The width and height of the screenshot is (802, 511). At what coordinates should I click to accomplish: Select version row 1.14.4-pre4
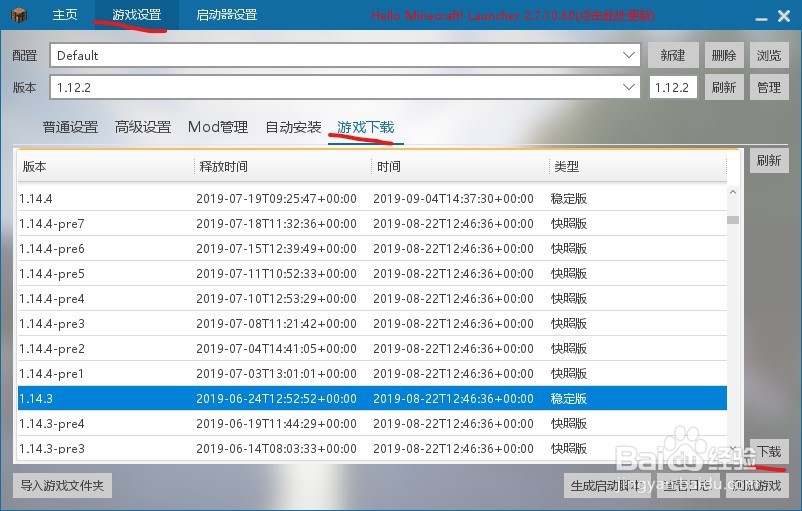coord(372,299)
